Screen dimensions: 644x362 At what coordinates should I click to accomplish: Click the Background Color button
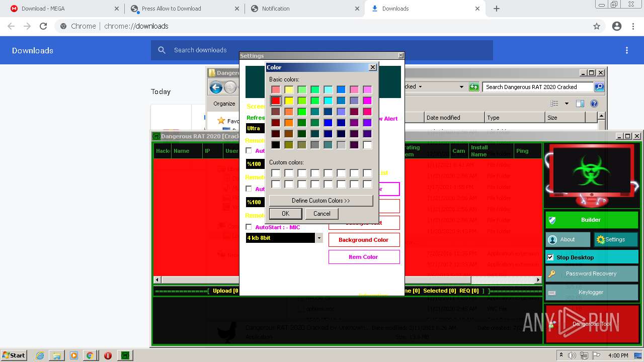pos(364,240)
